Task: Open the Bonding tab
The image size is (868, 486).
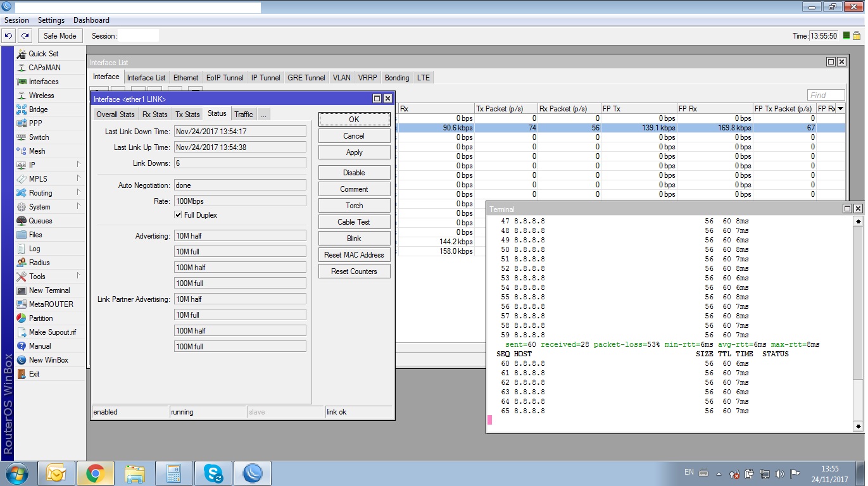Action: [x=397, y=78]
